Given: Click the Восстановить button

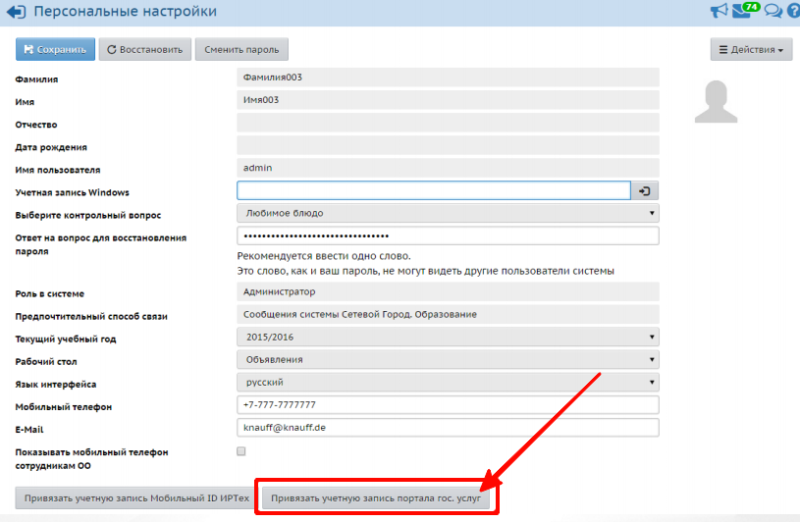Looking at the screenshot, I should 145,49.
